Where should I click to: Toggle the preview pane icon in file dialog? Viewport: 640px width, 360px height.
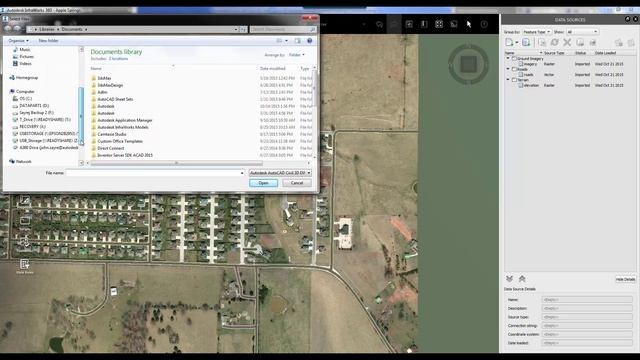pyautogui.click(x=298, y=41)
